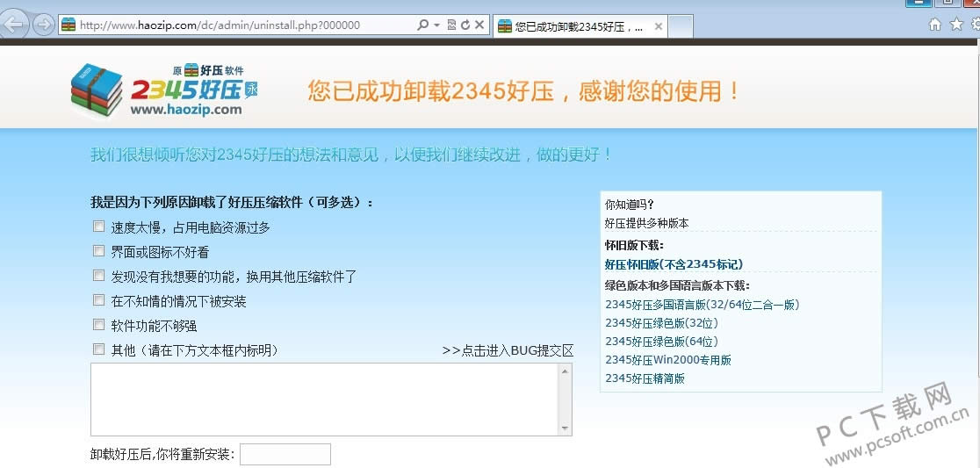The height and width of the screenshot is (468, 980).
Task: Click the www.haozip.com logo text
Action: pyautogui.click(x=186, y=110)
